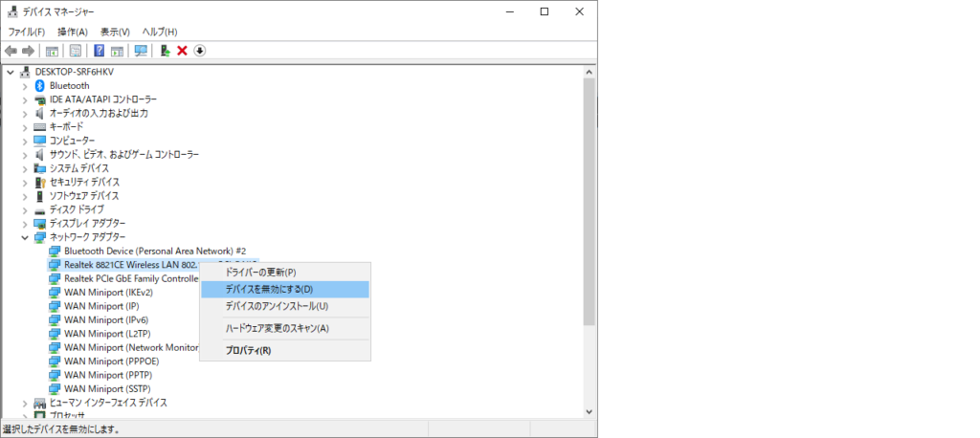Expand the キーボード category
Image resolution: width=980 pixels, height=438 pixels.
point(25,127)
